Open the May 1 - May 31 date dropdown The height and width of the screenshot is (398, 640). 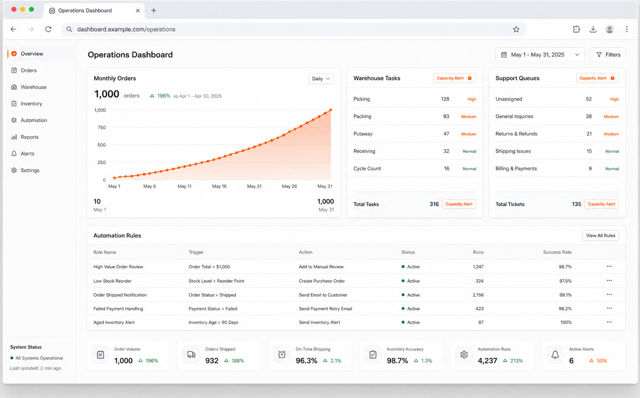click(540, 55)
